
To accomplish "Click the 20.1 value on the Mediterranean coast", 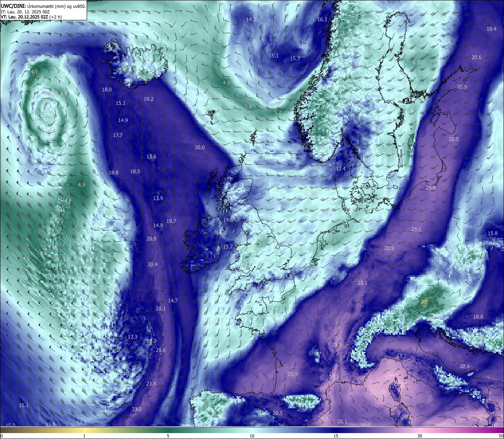I will (x=342, y=422).
